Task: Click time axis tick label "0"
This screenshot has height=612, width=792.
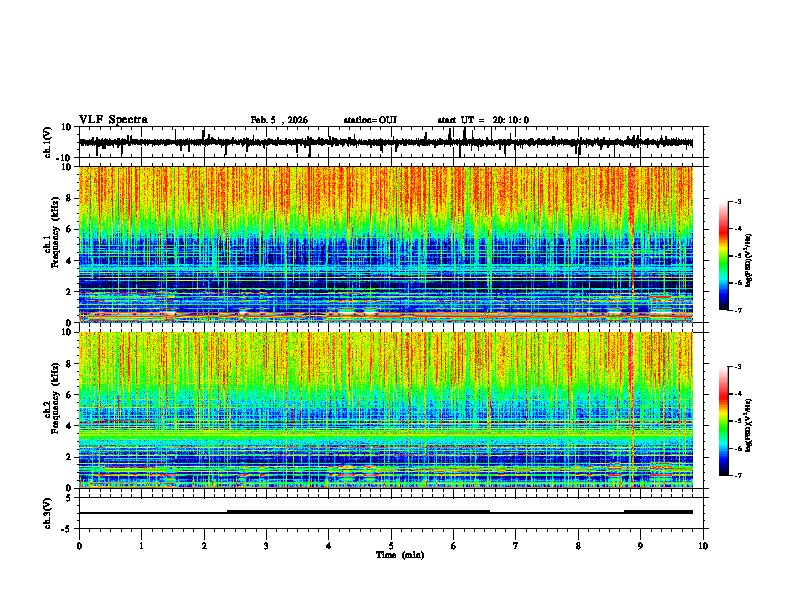Action: 79,546
